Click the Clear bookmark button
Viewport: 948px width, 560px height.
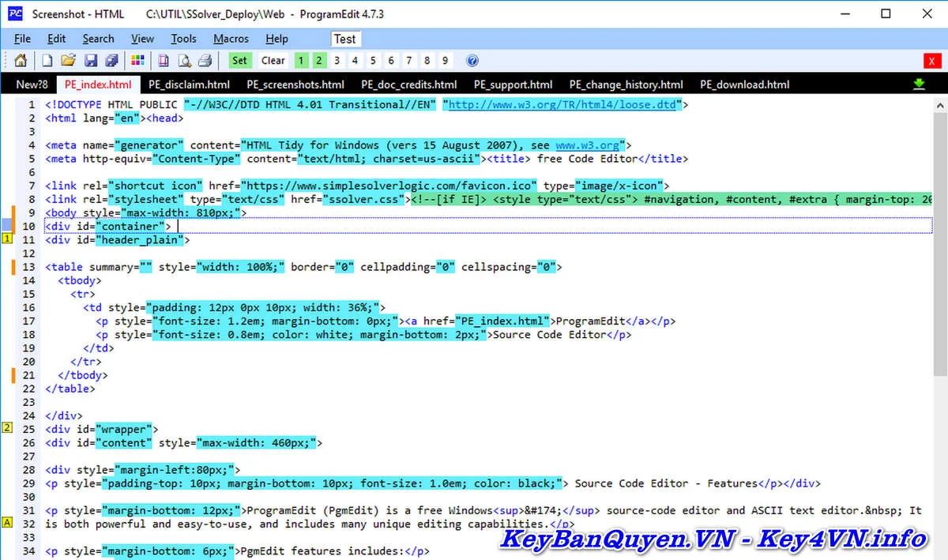tap(273, 61)
